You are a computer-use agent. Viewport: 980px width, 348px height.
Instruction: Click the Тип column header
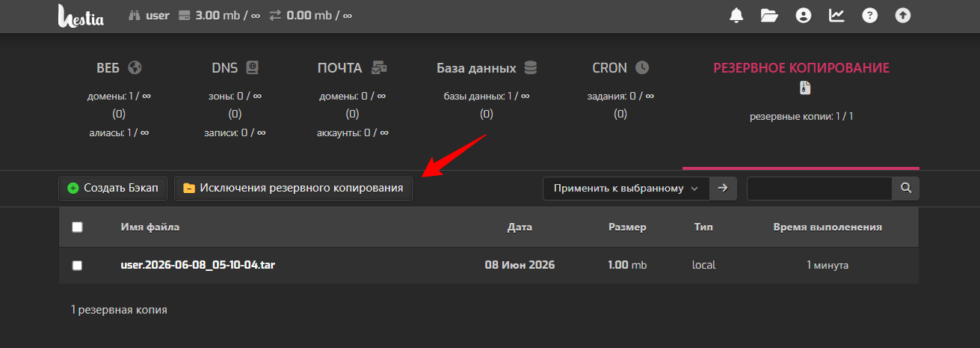[703, 227]
